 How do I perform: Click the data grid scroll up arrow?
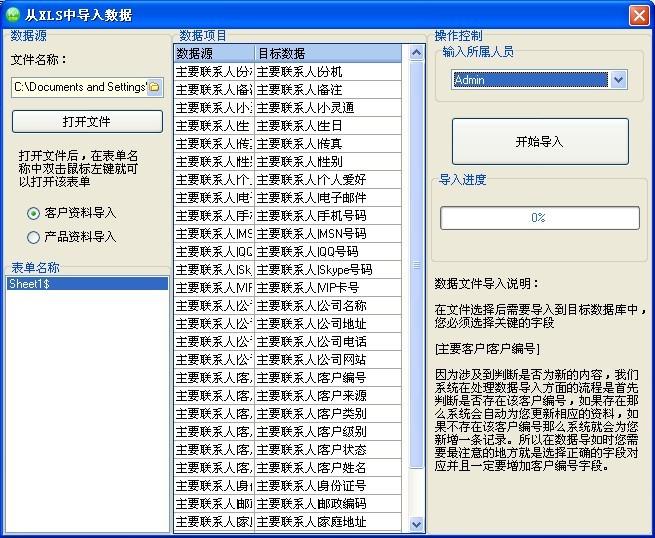pos(417,52)
